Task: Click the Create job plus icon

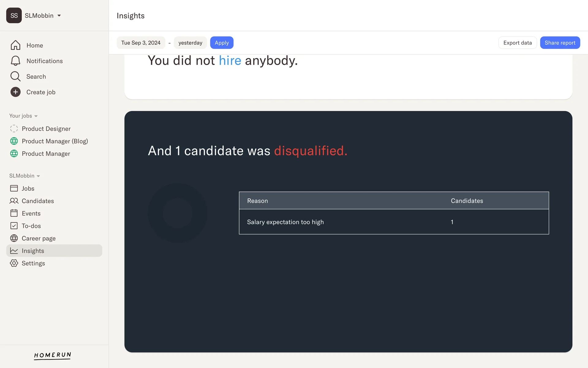Action: (15, 92)
